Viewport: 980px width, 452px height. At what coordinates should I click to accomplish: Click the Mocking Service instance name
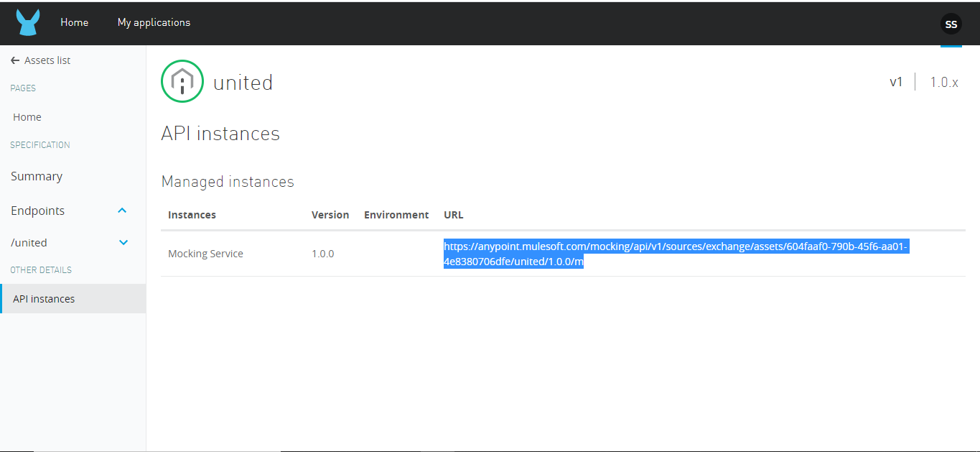205,254
